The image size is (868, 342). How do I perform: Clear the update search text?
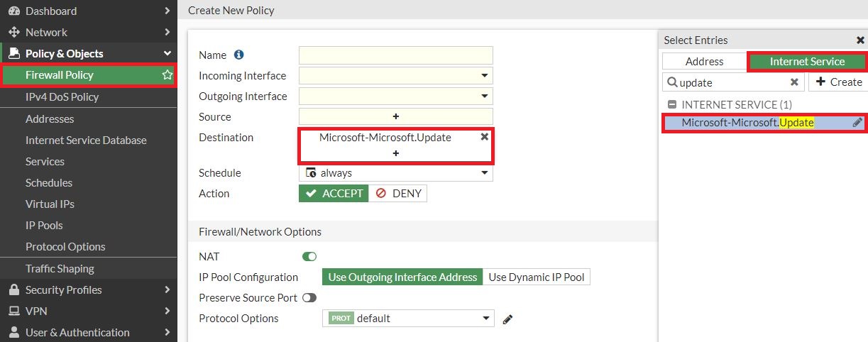pyautogui.click(x=795, y=82)
